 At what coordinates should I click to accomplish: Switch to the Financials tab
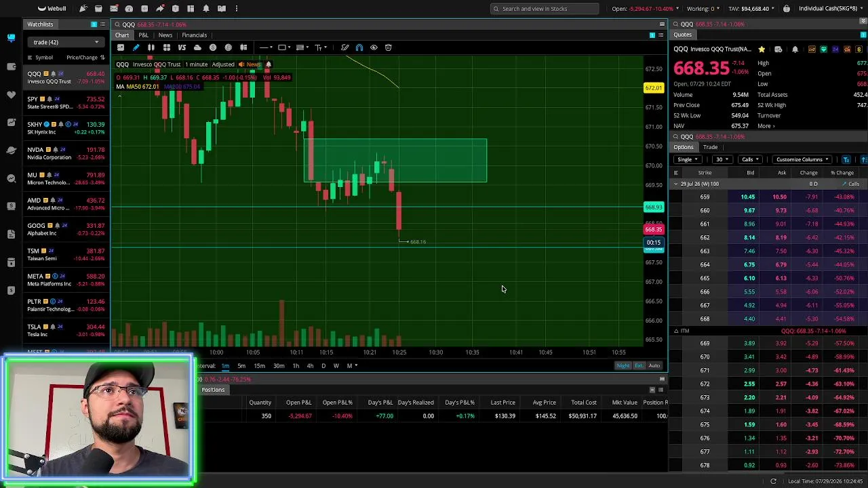click(x=194, y=35)
